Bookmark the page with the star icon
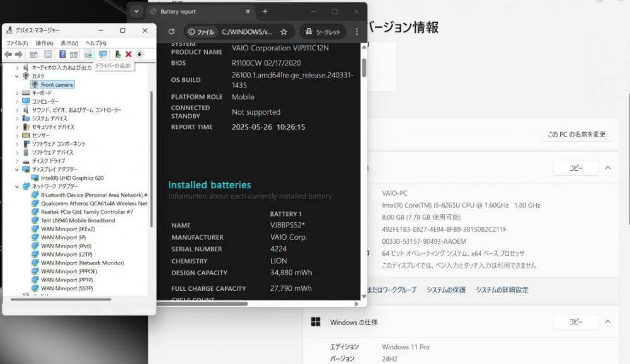Image resolution: width=630 pixels, height=364 pixels. click(x=283, y=31)
